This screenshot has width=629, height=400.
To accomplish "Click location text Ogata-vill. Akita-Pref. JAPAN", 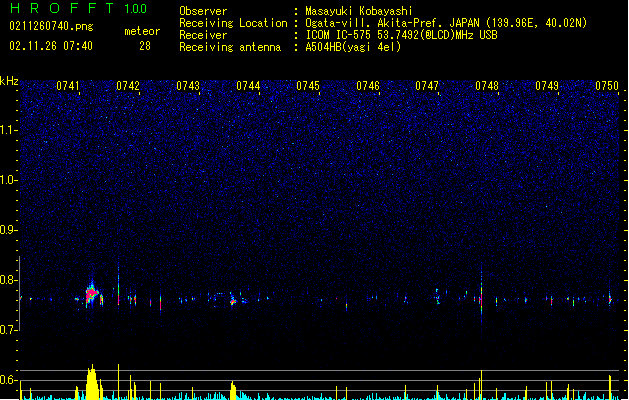I will [392, 23].
